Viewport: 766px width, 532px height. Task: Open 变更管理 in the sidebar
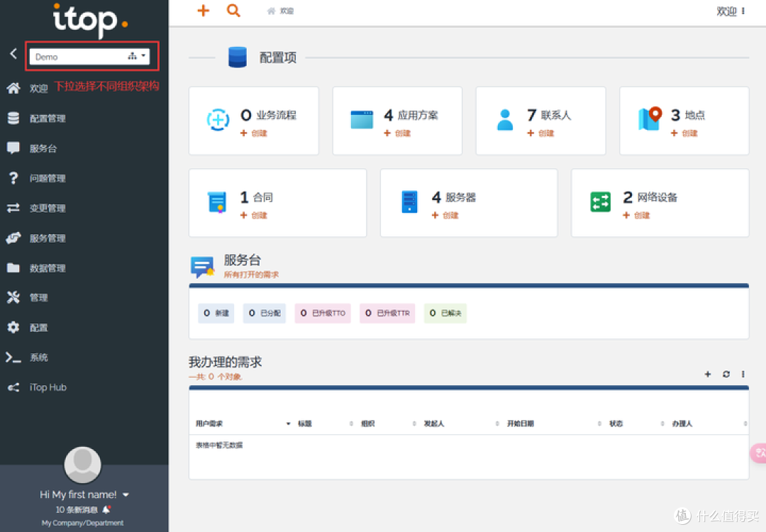click(36, 208)
